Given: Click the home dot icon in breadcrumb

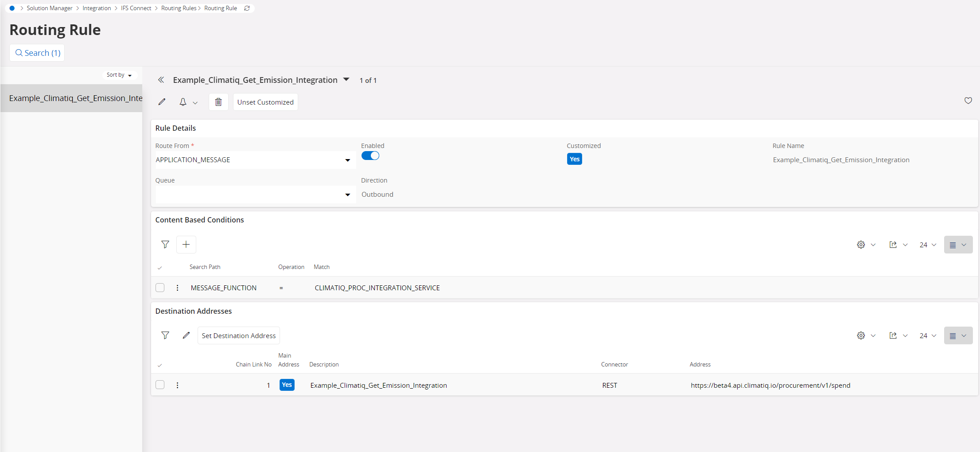Looking at the screenshot, I should click(12, 8).
